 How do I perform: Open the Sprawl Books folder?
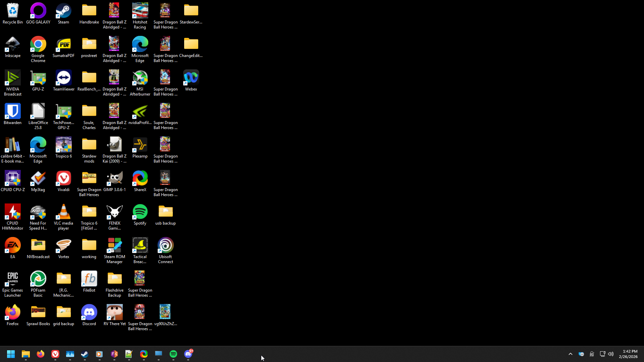(38, 315)
